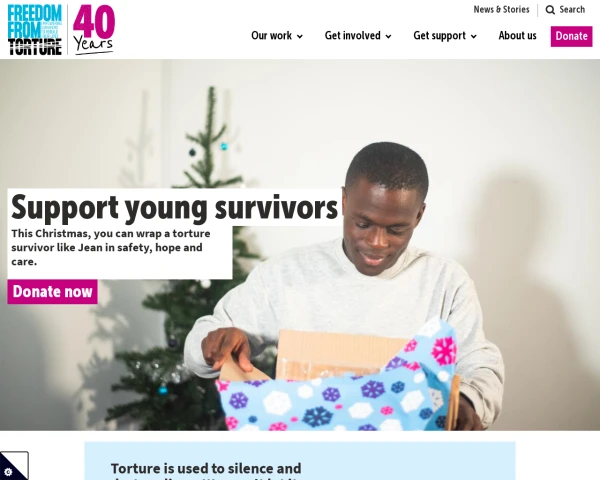Go to the About us page
This screenshot has height=480, width=600.
coord(517,36)
